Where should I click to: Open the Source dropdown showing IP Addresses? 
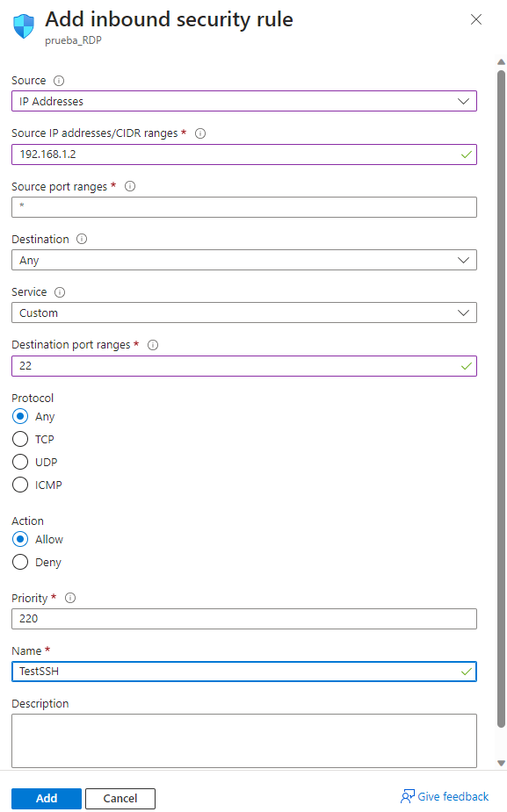(x=244, y=102)
